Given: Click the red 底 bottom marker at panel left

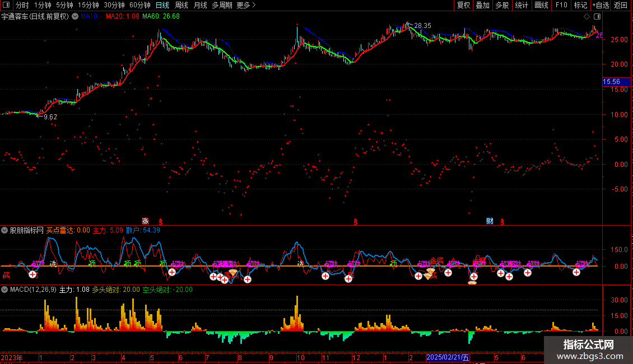Looking at the screenshot, I should [6, 275].
